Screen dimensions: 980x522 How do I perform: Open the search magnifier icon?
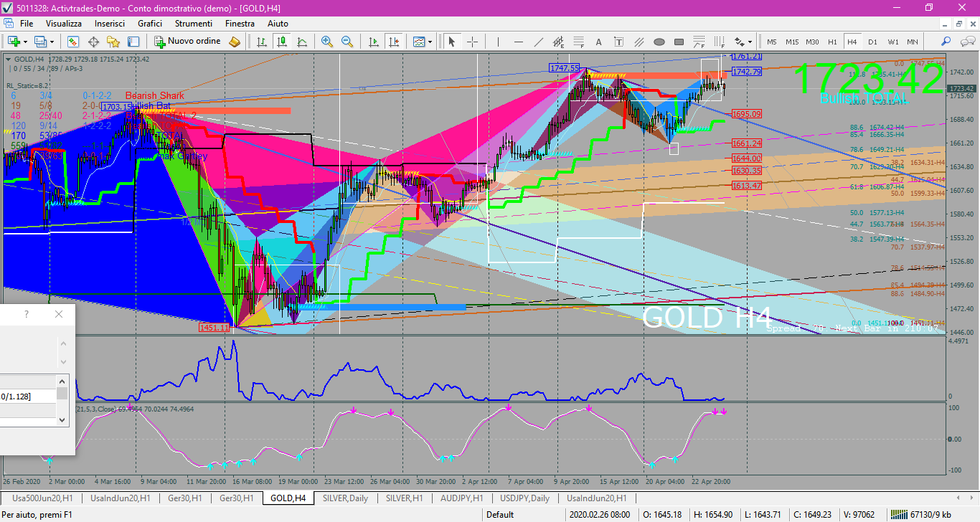point(946,42)
